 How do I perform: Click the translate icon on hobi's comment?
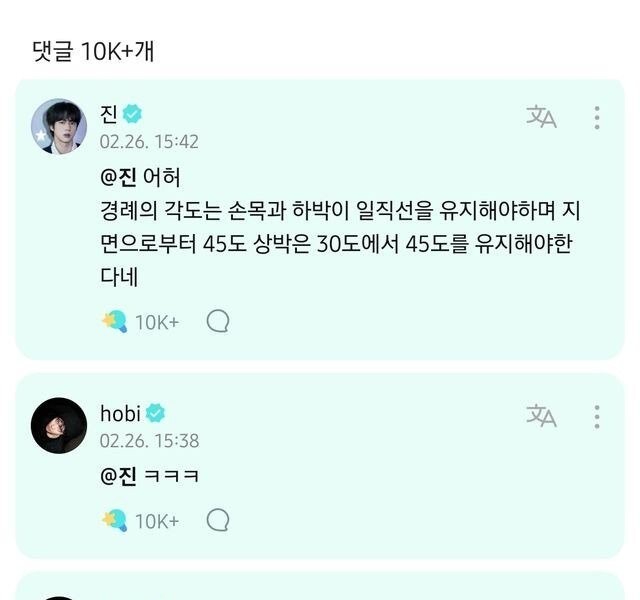pyautogui.click(x=541, y=415)
